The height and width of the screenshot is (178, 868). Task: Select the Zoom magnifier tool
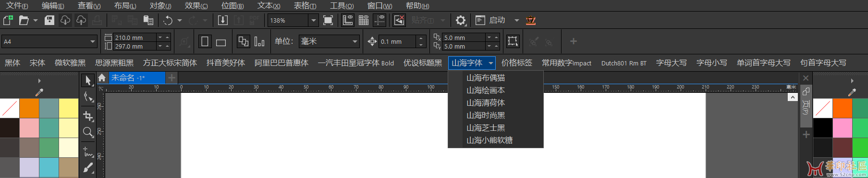(88, 132)
